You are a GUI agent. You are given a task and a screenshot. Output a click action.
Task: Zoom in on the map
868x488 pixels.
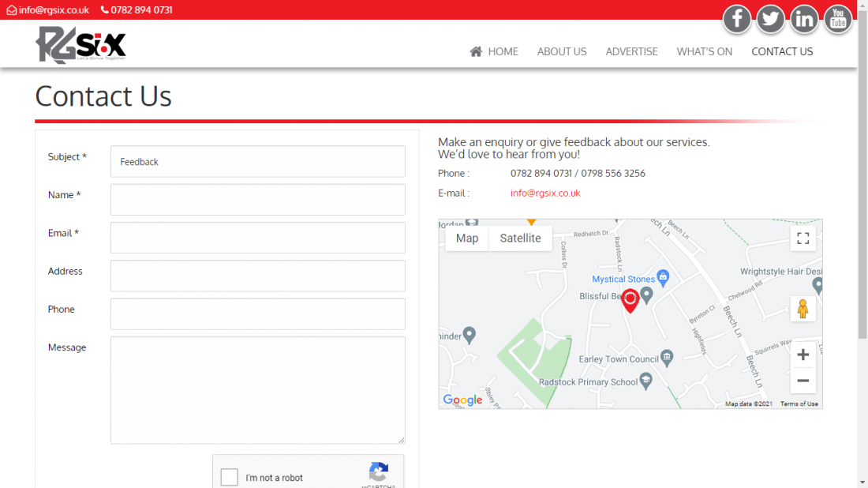pyautogui.click(x=803, y=355)
